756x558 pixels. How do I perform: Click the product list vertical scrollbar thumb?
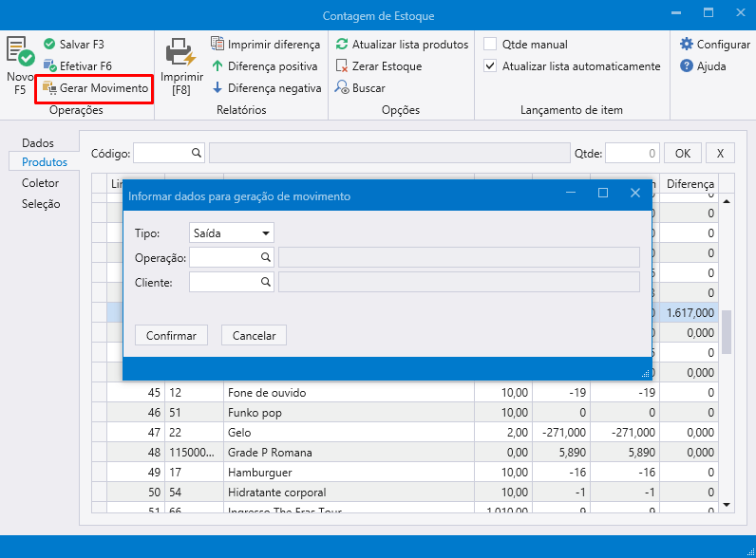(x=728, y=331)
